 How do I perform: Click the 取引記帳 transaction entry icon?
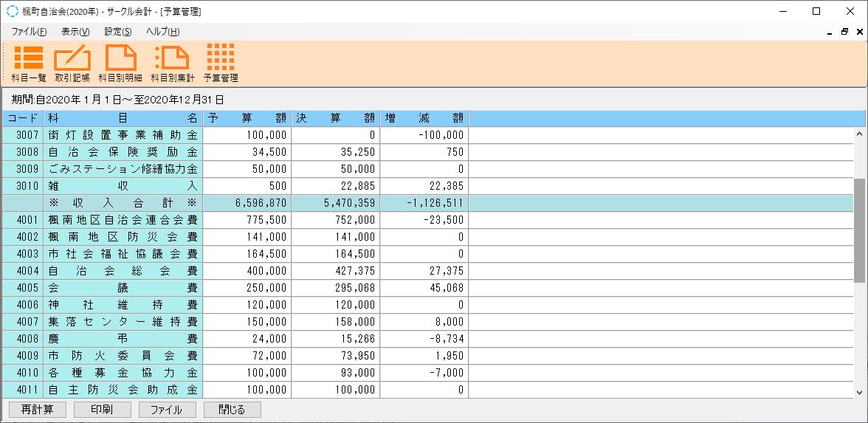[x=72, y=62]
